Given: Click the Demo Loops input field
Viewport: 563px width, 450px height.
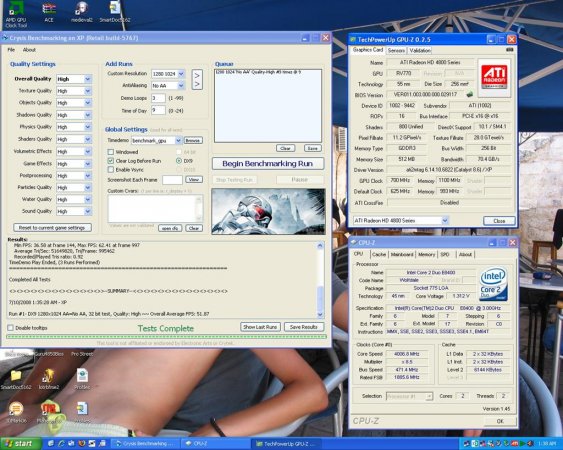Looking at the screenshot, I should 158,98.
